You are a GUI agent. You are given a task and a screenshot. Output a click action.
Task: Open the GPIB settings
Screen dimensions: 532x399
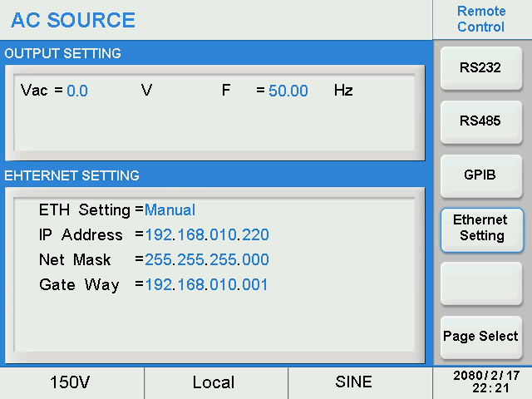click(480, 175)
